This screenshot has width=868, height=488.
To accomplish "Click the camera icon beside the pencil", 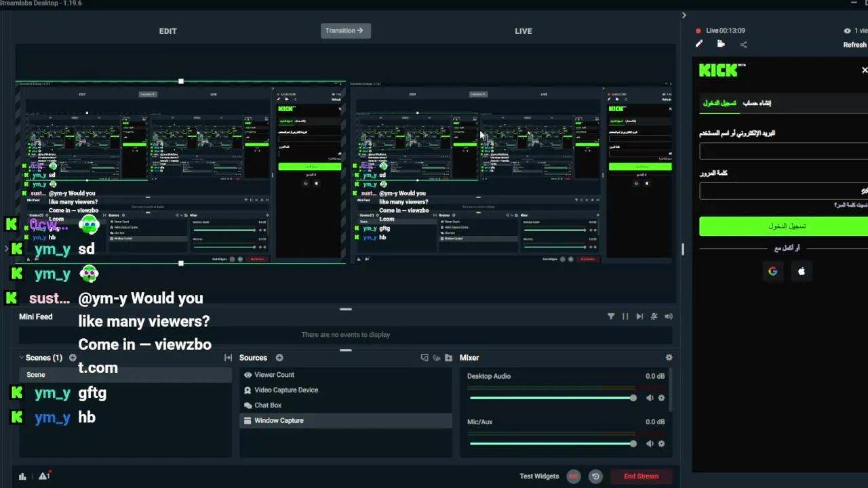I will 721,44.
